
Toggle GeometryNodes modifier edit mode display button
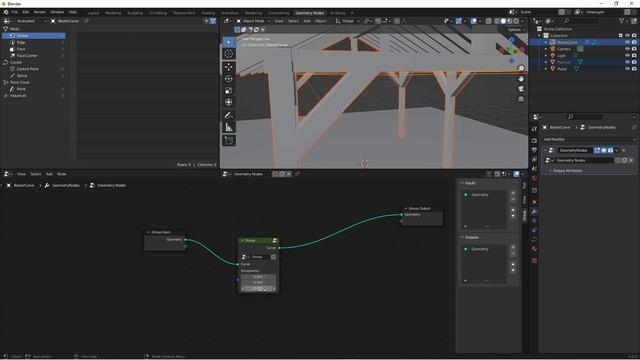pyautogui.click(x=597, y=151)
